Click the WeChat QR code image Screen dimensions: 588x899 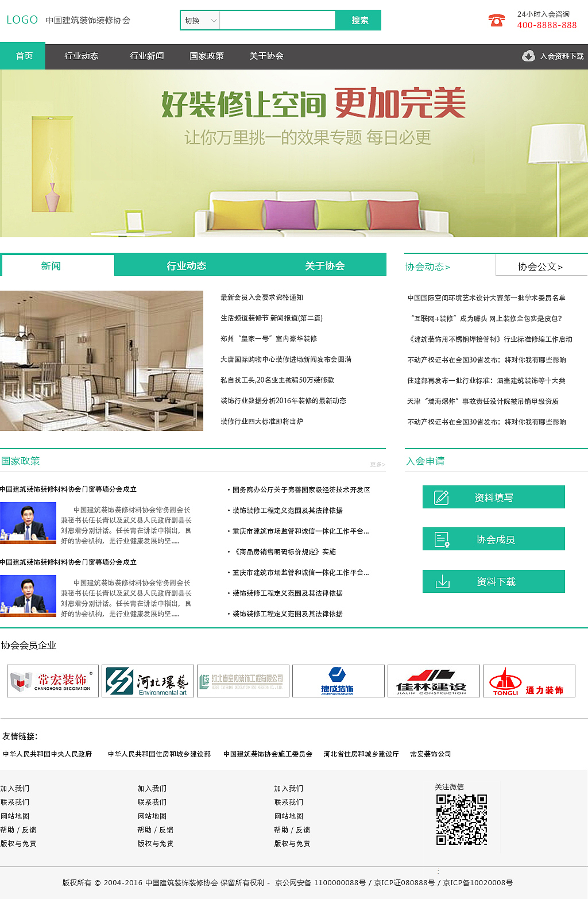462,820
